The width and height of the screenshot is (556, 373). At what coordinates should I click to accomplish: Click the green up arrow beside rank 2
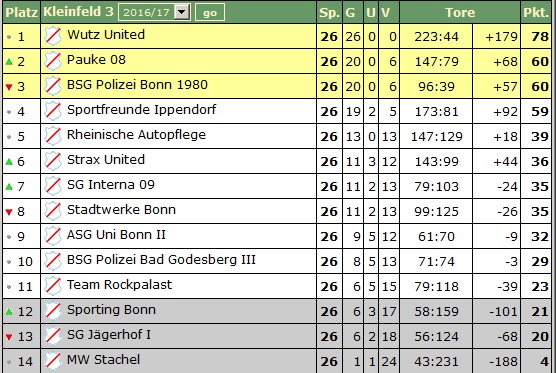[x=9, y=62]
